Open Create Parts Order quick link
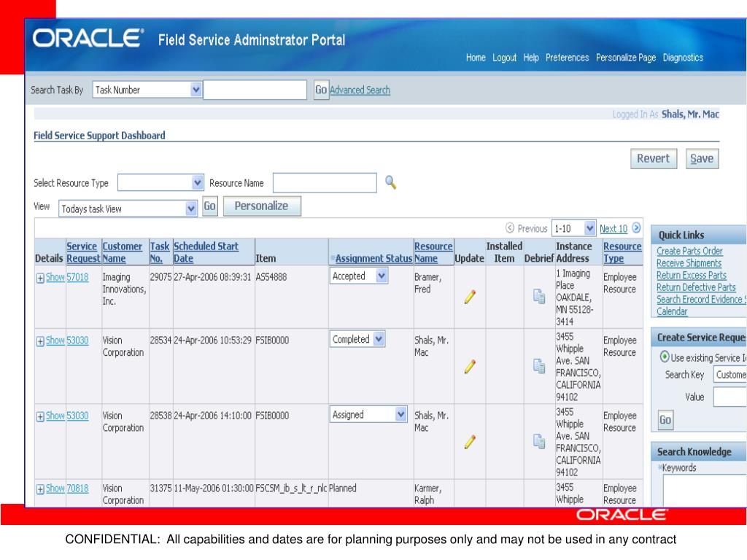The height and width of the screenshot is (560, 747). coord(689,251)
